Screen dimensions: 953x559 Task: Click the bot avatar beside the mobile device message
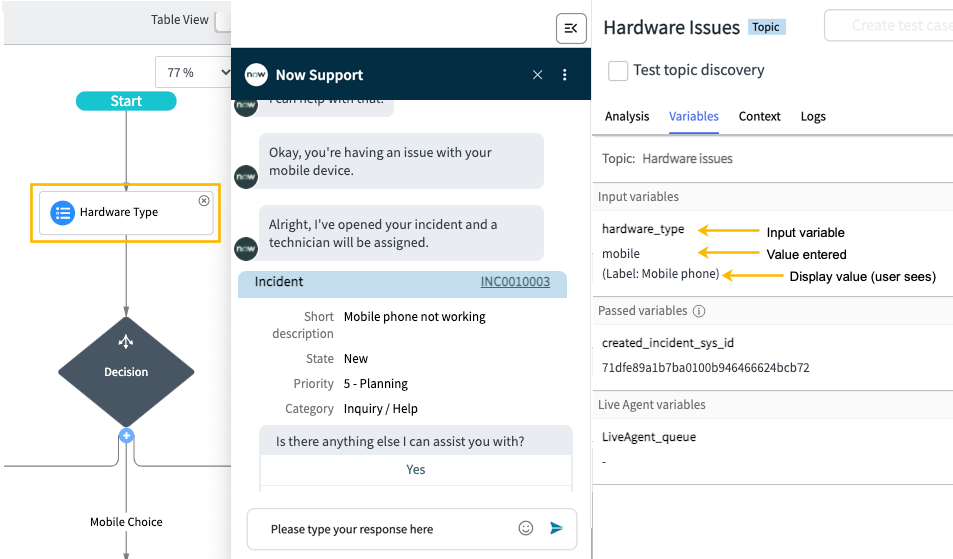click(x=246, y=177)
